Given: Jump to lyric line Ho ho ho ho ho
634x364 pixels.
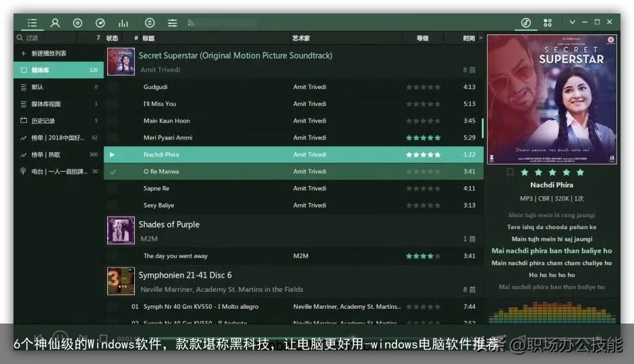Looking at the screenshot, I should pos(552,275).
